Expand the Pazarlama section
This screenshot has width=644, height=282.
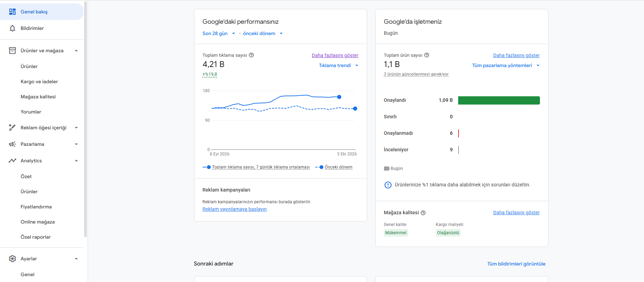coord(76,144)
